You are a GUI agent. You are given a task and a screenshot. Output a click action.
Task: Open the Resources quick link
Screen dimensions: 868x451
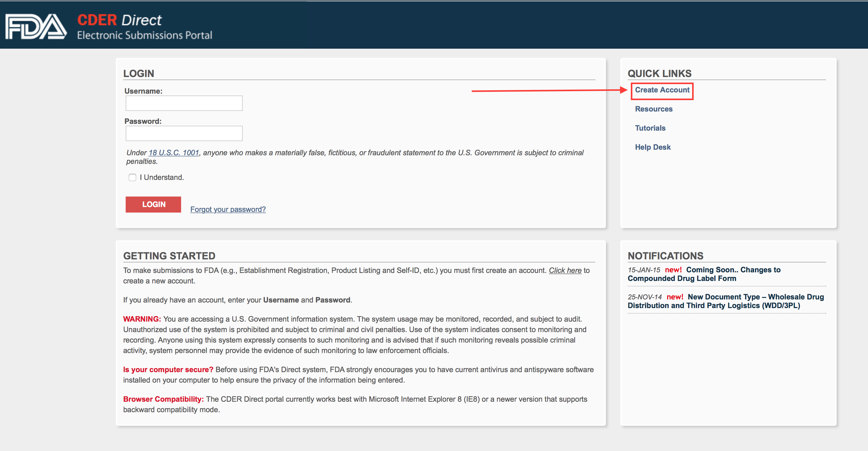pos(653,109)
